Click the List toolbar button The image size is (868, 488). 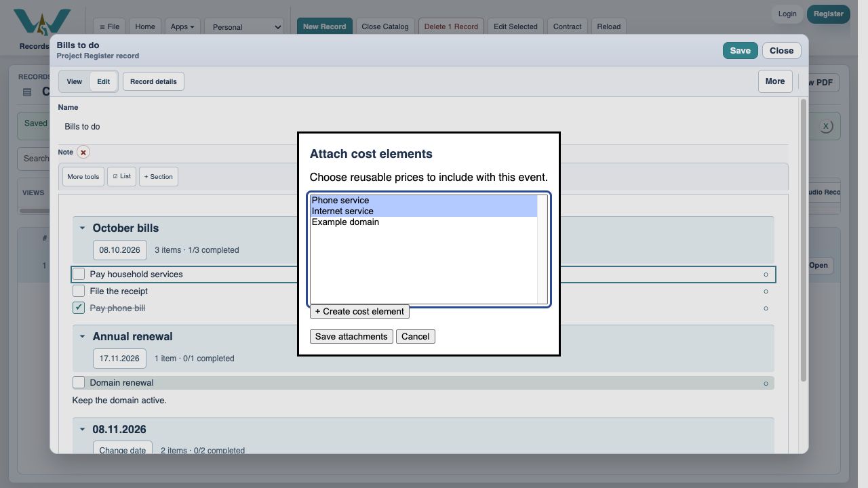tap(122, 177)
